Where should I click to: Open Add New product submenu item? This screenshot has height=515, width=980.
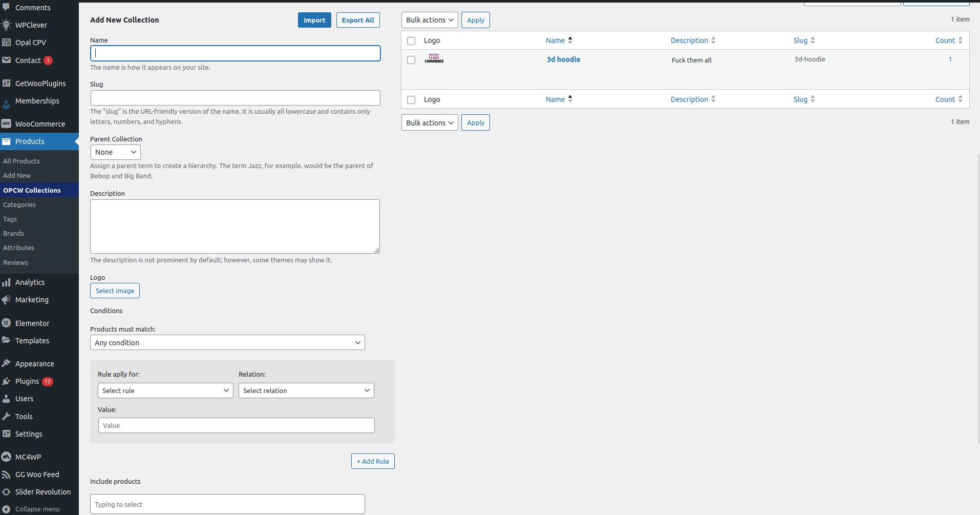(17, 175)
